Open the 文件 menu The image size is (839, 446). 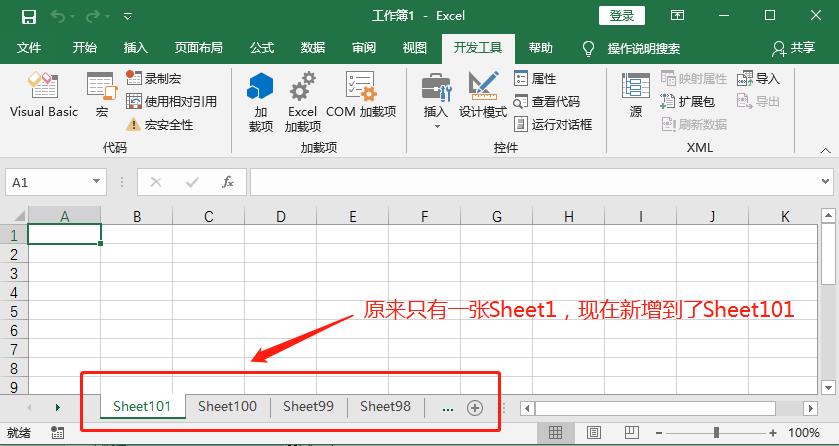pos(29,48)
